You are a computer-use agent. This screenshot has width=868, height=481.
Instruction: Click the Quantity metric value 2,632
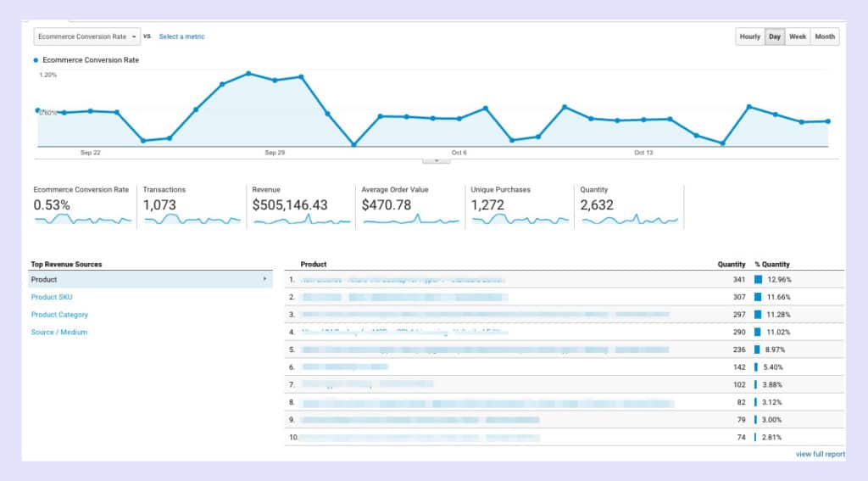597,205
